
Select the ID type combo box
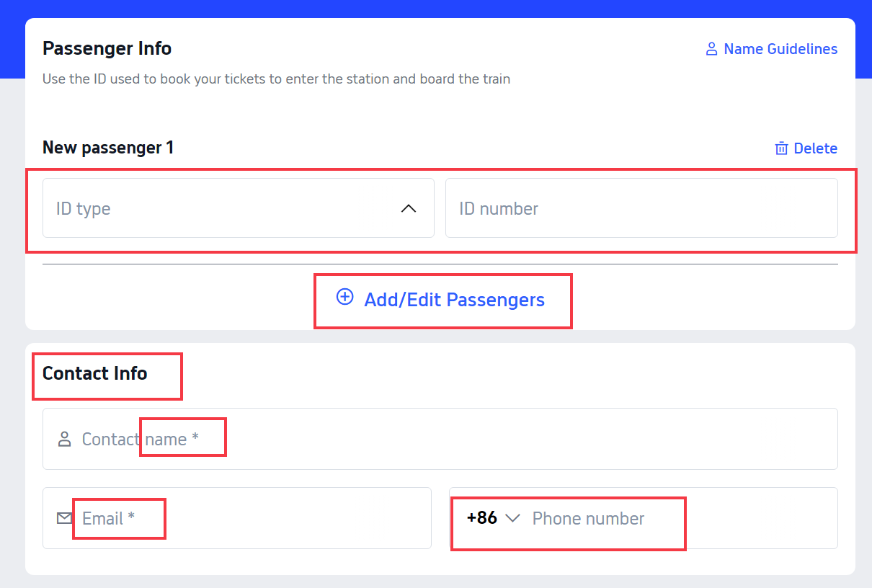pyautogui.click(x=238, y=208)
